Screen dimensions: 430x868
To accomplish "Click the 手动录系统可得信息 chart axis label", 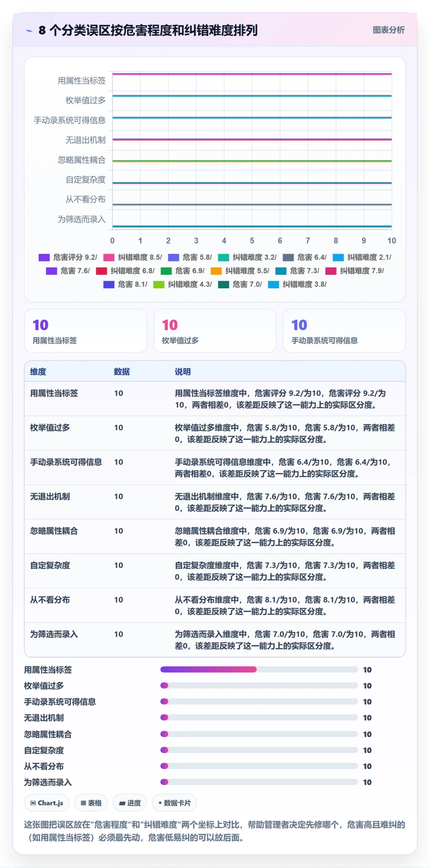I will pyautogui.click(x=69, y=120).
